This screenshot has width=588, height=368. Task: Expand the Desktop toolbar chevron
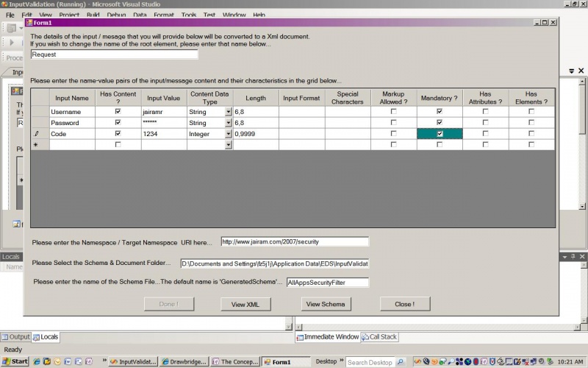click(x=341, y=361)
